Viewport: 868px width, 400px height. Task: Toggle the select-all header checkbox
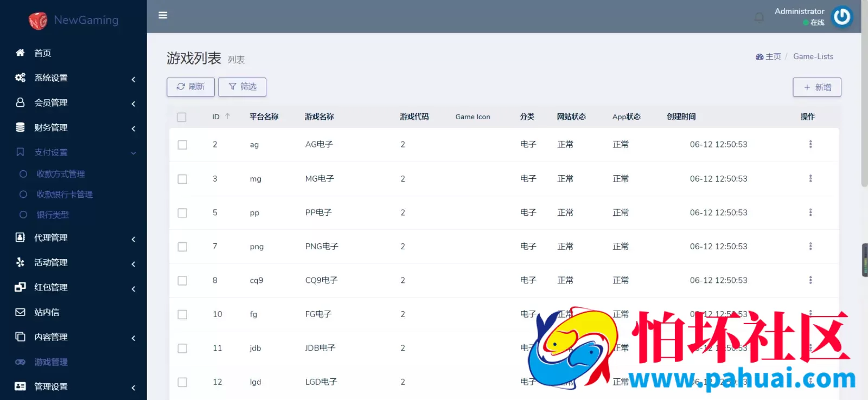click(182, 117)
